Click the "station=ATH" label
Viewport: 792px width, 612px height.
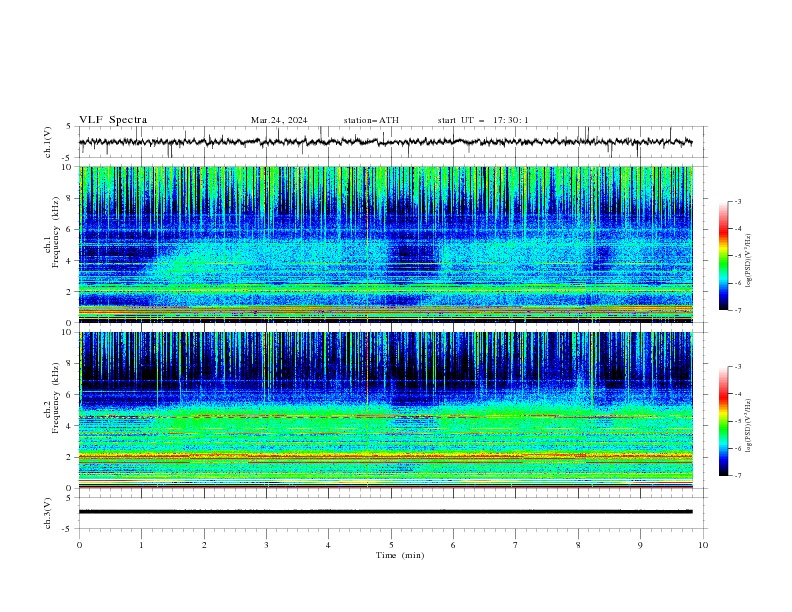pos(371,120)
